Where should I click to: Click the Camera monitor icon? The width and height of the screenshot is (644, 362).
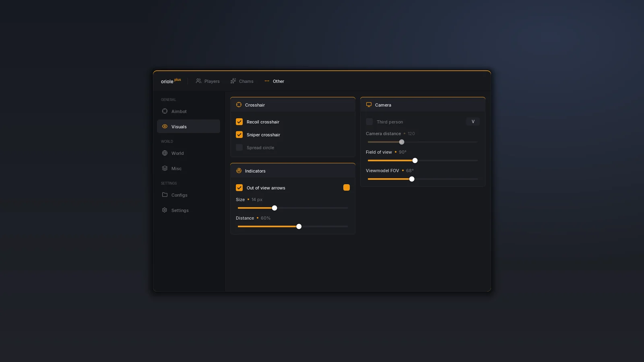coord(369,105)
